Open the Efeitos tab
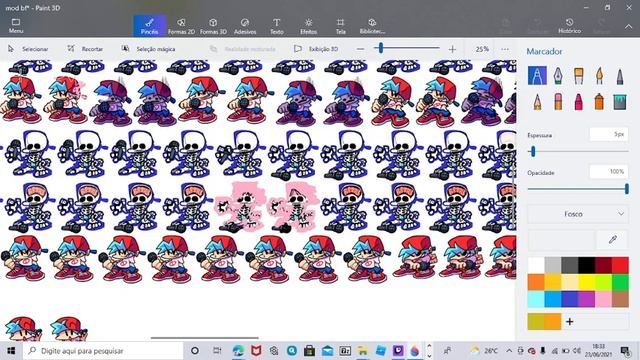The height and width of the screenshot is (360, 640). pyautogui.click(x=309, y=26)
